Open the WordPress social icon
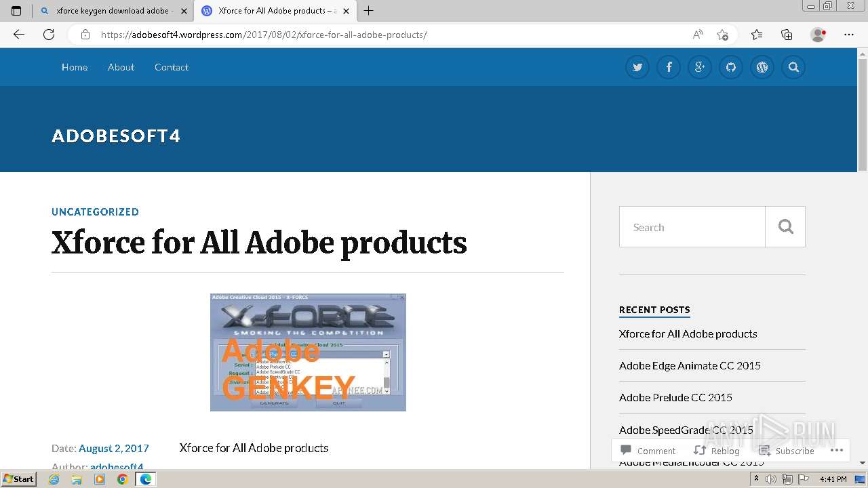This screenshot has height=488, width=868. click(x=762, y=67)
